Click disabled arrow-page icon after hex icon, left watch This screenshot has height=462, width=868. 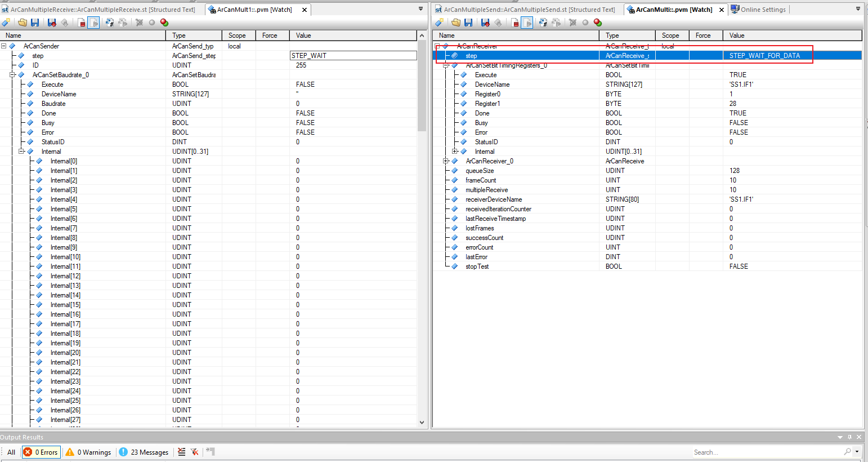tap(123, 23)
